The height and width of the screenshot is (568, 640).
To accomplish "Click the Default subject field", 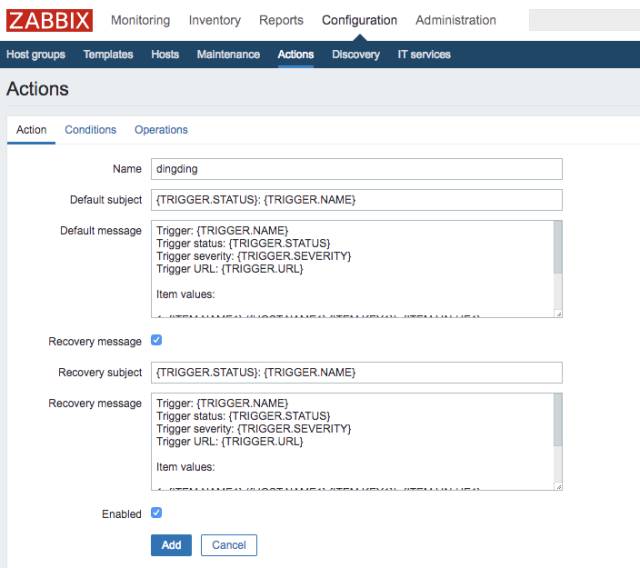I will [x=357, y=200].
